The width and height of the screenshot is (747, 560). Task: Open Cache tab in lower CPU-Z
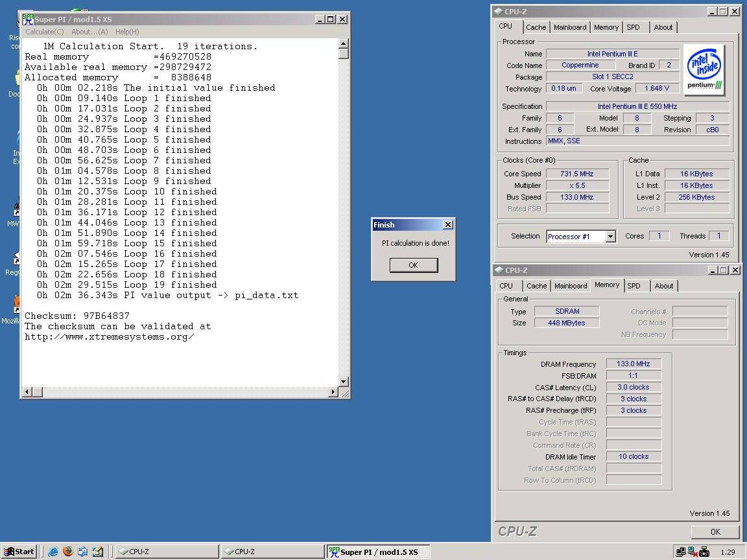(x=536, y=286)
